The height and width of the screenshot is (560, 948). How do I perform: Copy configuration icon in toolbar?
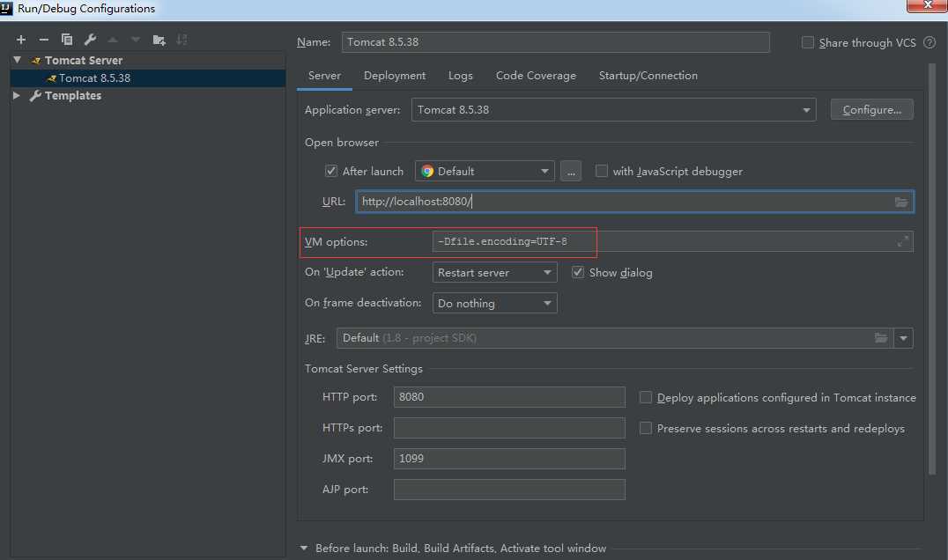coord(66,40)
